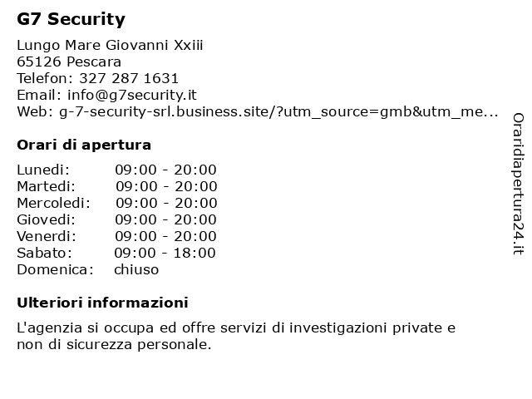
Task: Click Sabato hours 09:00 - 18:00
Action: 165,253
